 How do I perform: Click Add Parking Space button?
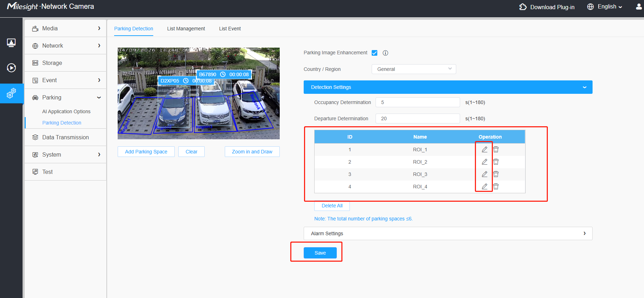pyautogui.click(x=146, y=152)
